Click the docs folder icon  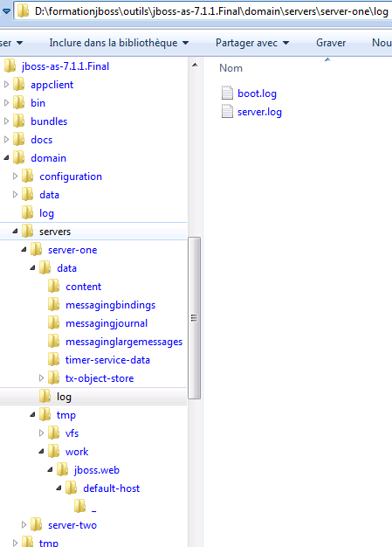tap(19, 140)
